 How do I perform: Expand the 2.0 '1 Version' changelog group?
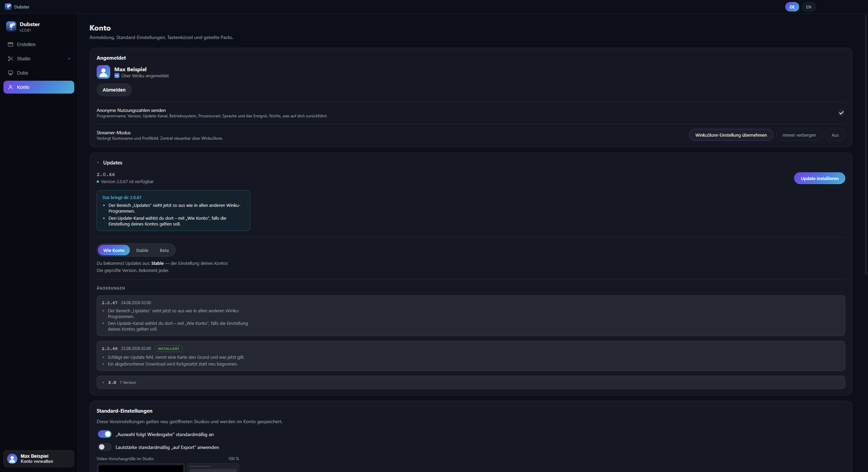click(471, 382)
